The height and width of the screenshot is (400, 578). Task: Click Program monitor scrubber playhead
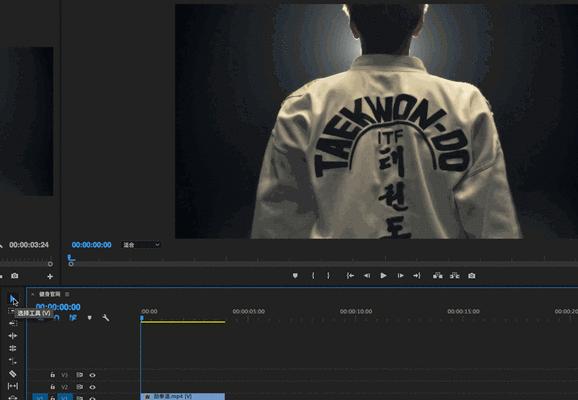click(70, 258)
